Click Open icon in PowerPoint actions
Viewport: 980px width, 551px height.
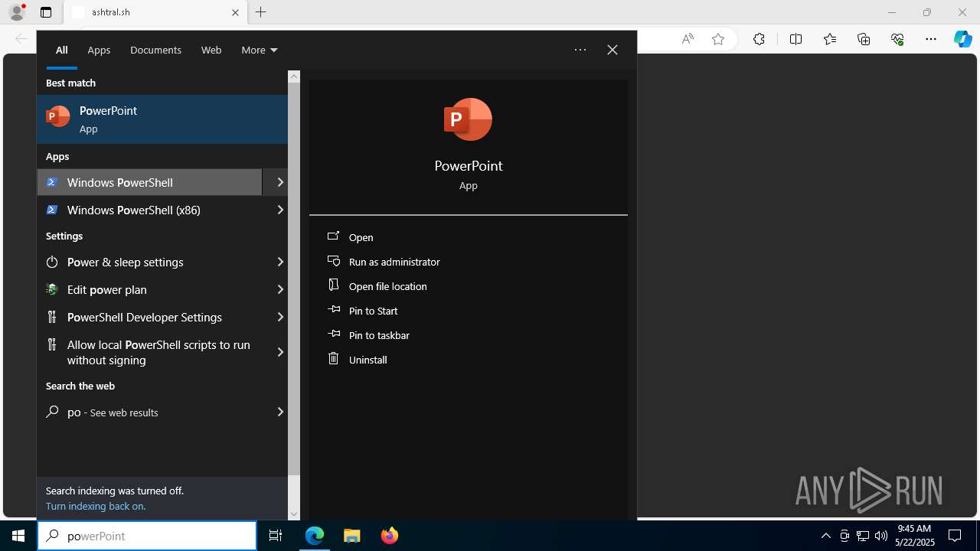pyautogui.click(x=334, y=236)
